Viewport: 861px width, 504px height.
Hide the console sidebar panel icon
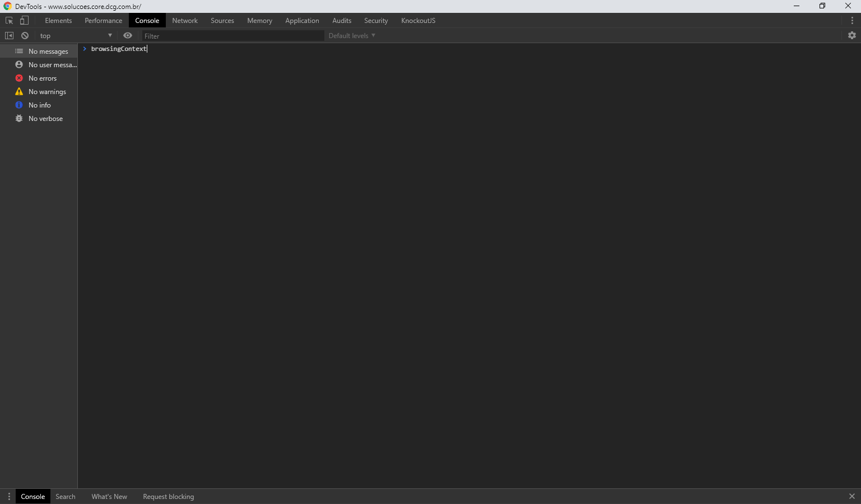point(9,35)
